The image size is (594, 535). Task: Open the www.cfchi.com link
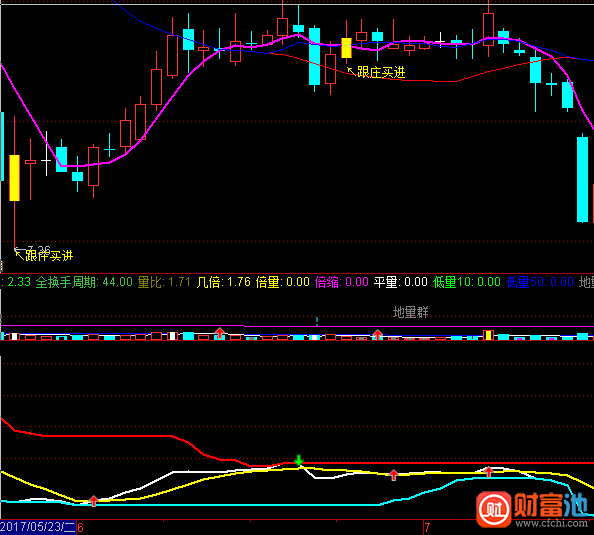pyautogui.click(x=551, y=523)
